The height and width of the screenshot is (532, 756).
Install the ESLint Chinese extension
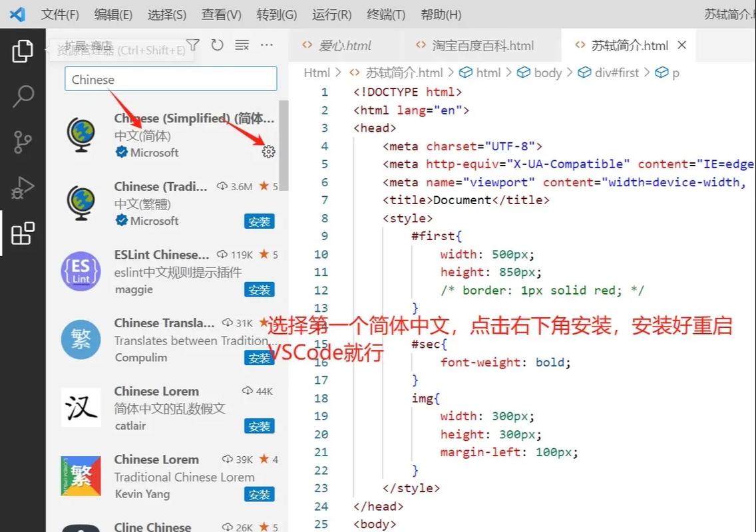[259, 289]
